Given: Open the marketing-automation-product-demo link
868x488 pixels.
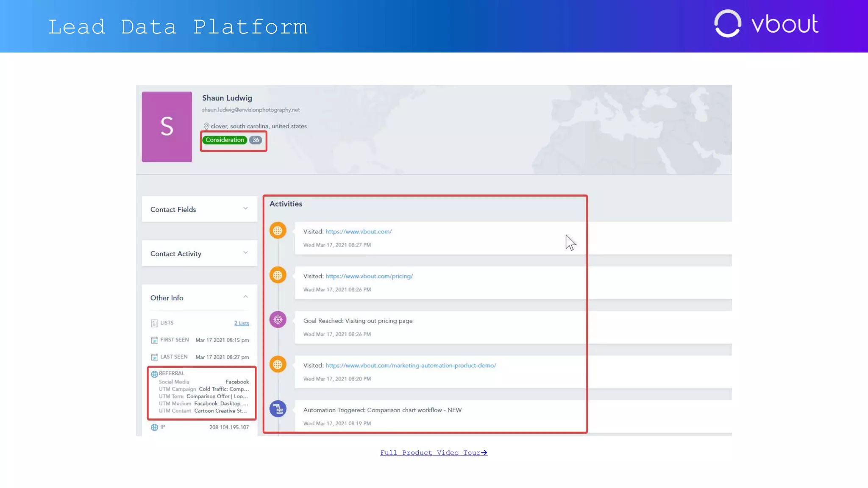Looking at the screenshot, I should coord(411,366).
